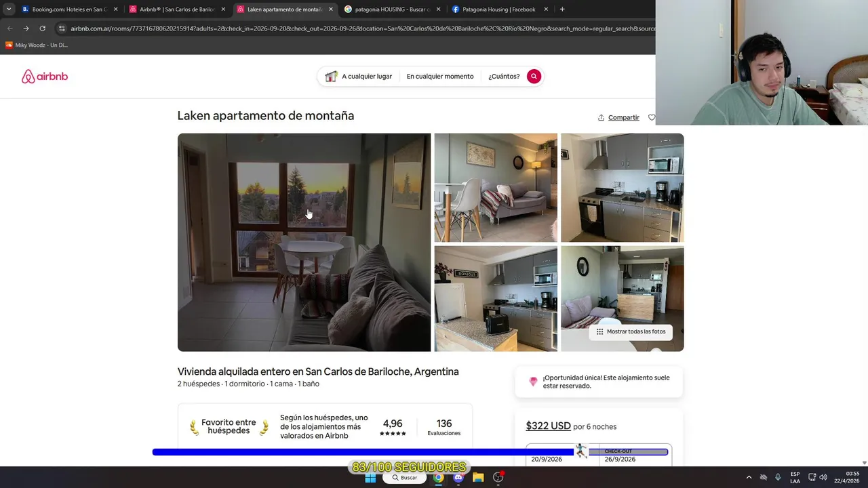868x488 pixels.
Task: Click the check-in date 20/9/2026 field
Action: [562, 455]
